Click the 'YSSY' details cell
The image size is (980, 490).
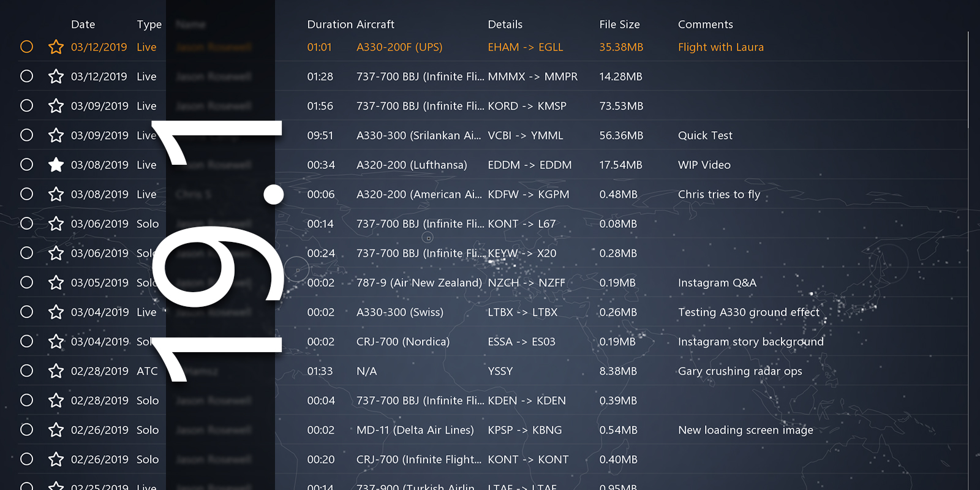pyautogui.click(x=500, y=371)
